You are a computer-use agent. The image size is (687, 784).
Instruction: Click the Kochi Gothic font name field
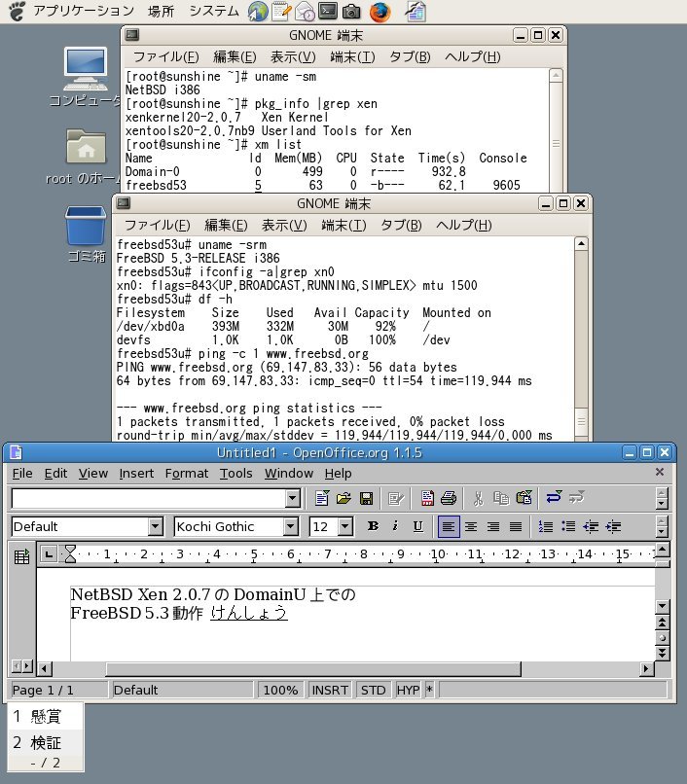230,526
